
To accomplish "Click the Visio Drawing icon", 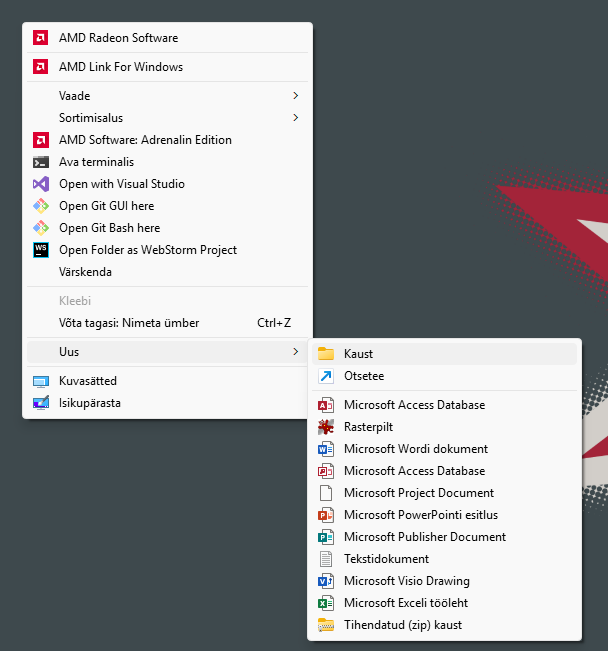I will coord(325,581).
